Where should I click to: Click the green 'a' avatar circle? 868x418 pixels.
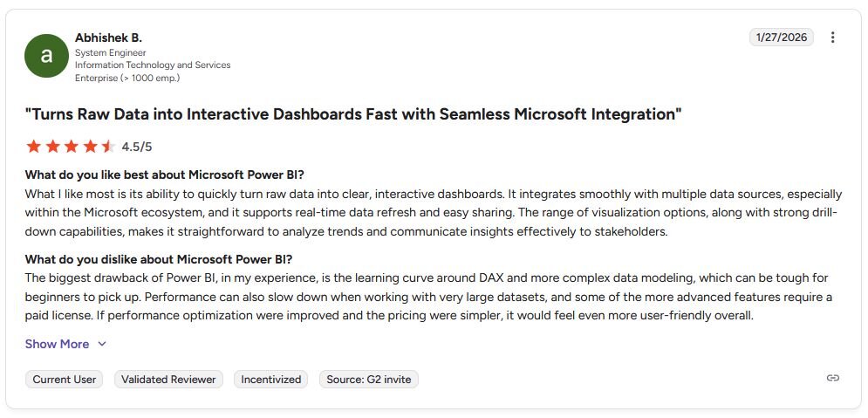pyautogui.click(x=47, y=56)
